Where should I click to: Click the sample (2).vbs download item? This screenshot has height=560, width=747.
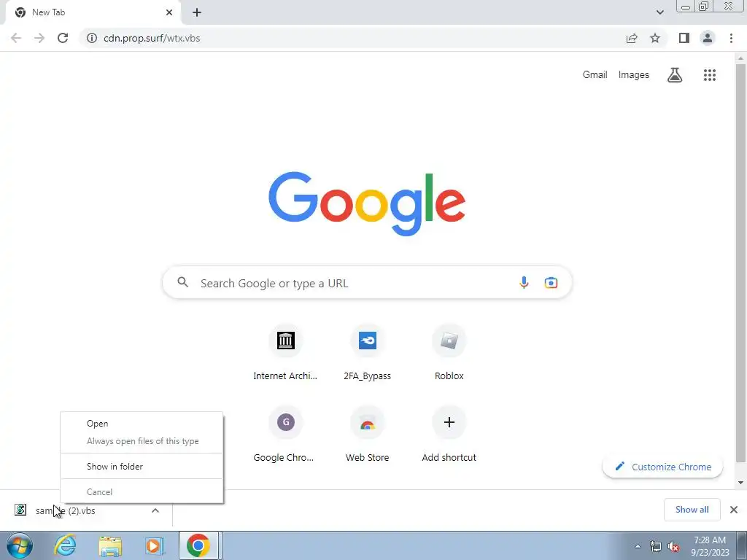coord(86,510)
